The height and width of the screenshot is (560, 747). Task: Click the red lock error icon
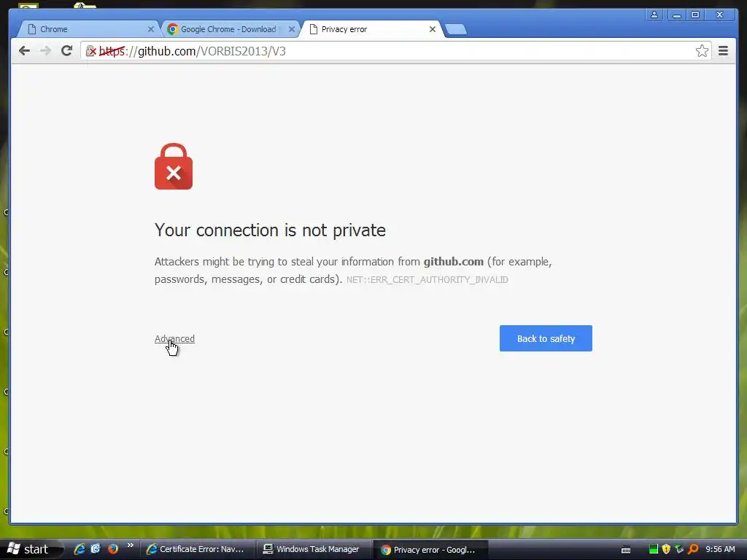pyautogui.click(x=174, y=166)
